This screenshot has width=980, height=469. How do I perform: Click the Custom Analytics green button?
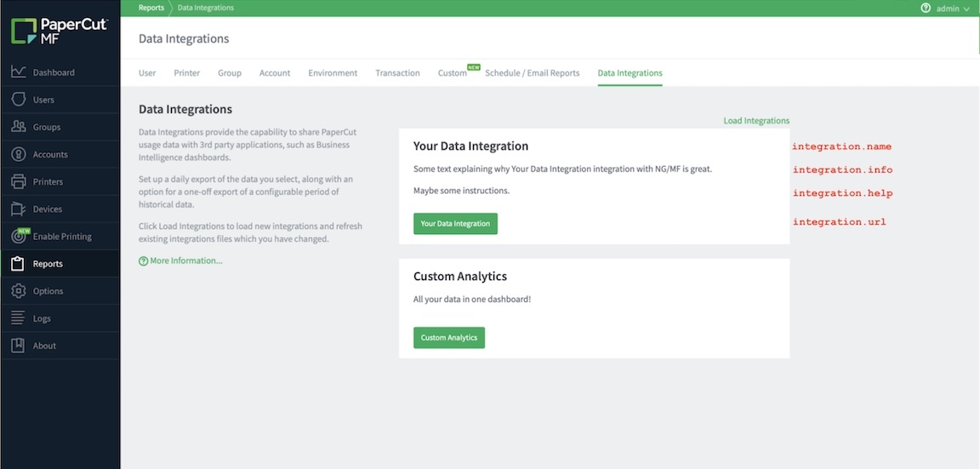pos(449,338)
